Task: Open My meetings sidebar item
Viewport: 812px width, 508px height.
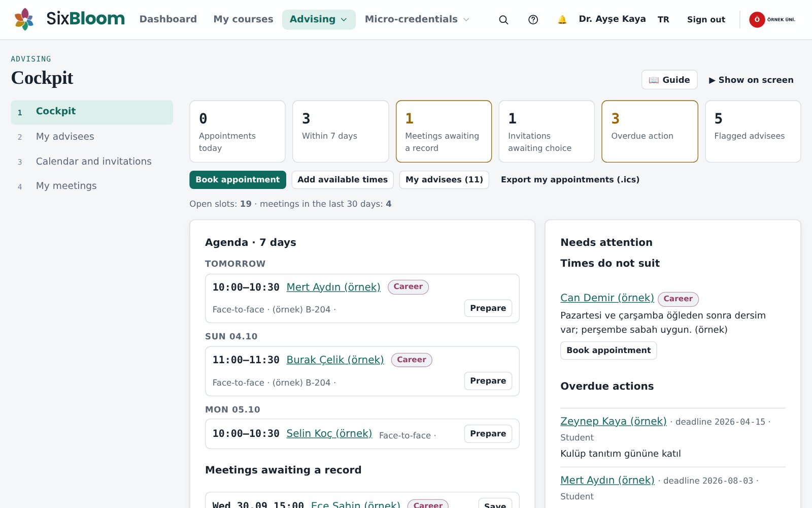Action: (92, 186)
